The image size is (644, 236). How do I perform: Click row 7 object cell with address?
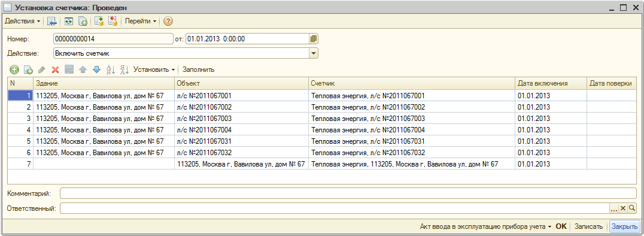coord(242,164)
